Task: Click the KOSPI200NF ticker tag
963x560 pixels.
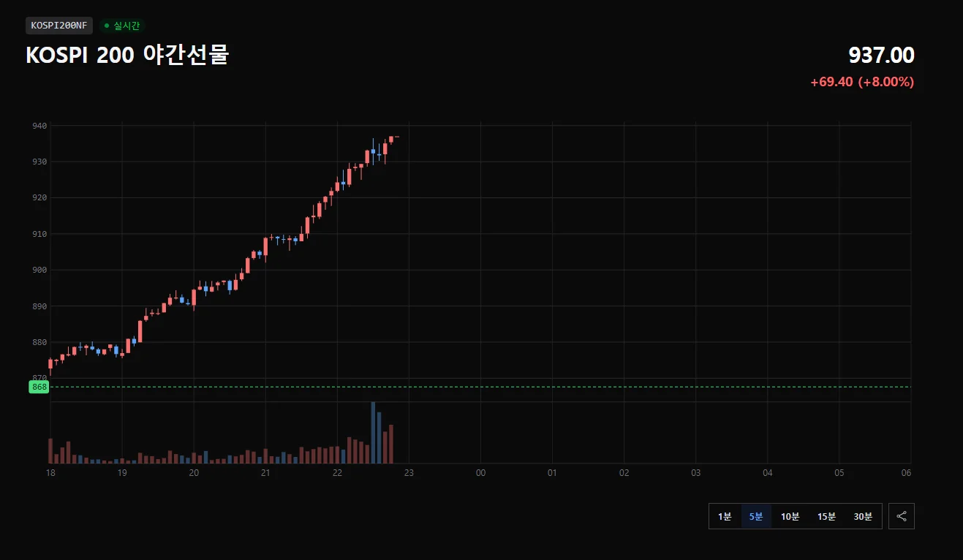Action: tap(59, 26)
